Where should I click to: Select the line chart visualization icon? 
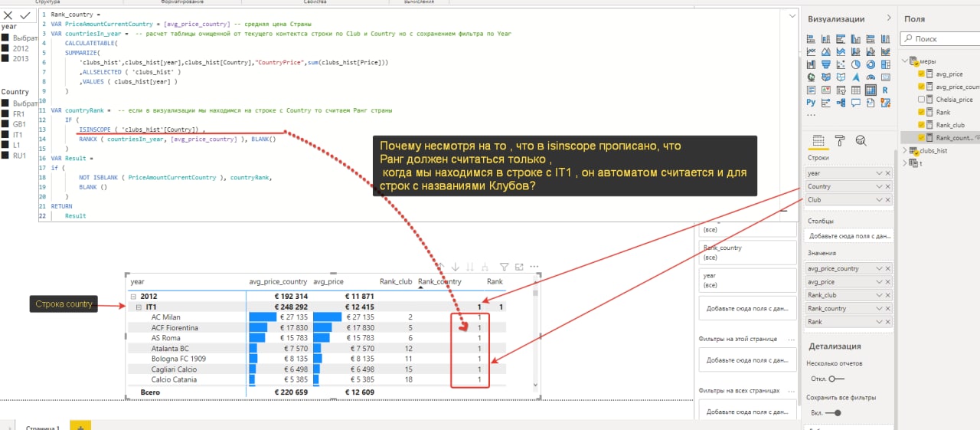(x=812, y=51)
